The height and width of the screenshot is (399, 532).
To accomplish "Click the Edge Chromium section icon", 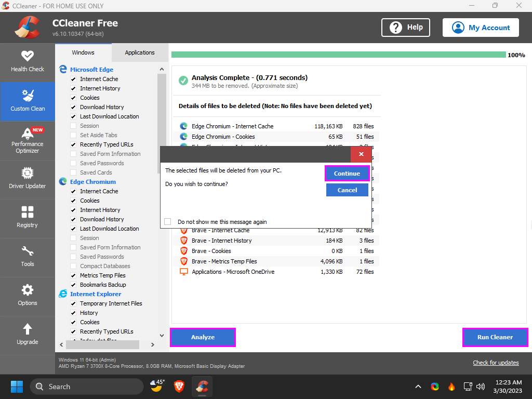I will (63, 181).
